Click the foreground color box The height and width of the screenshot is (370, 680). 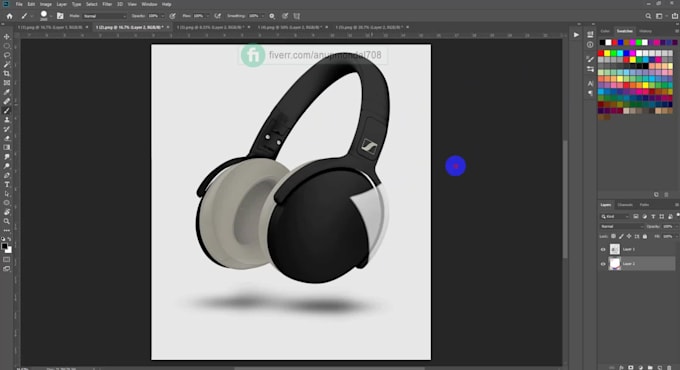click(x=5, y=246)
